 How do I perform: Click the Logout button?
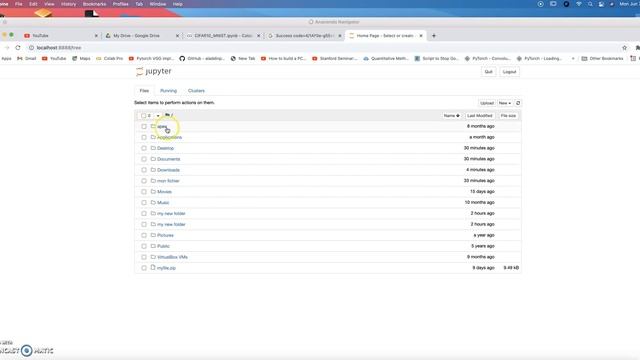coord(509,72)
